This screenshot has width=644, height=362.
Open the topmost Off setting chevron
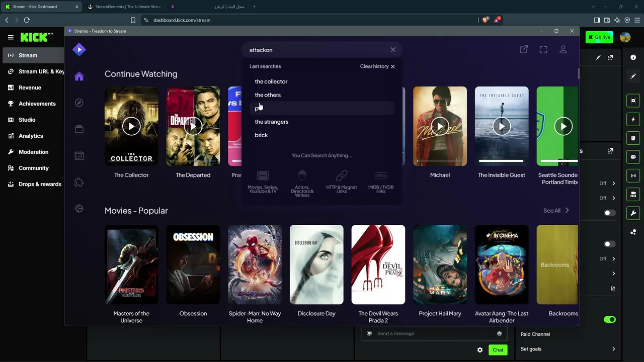(x=613, y=184)
